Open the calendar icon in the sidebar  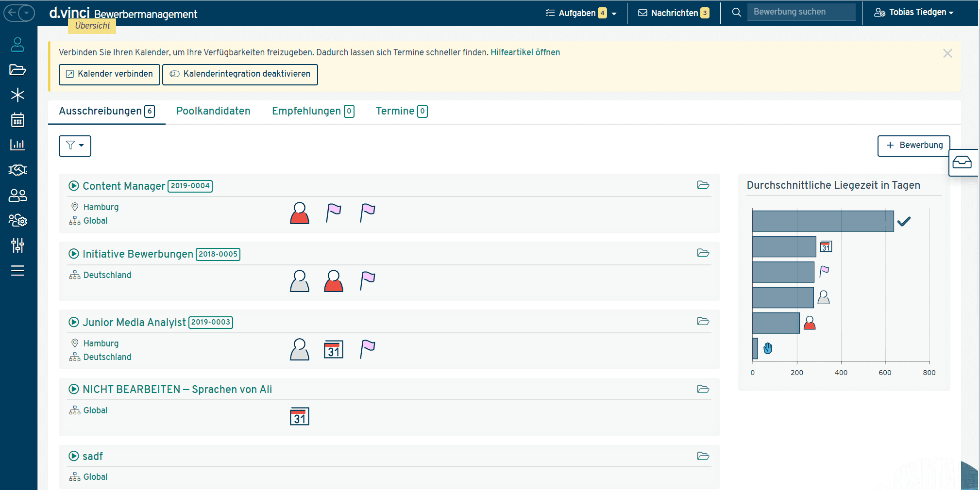click(17, 120)
